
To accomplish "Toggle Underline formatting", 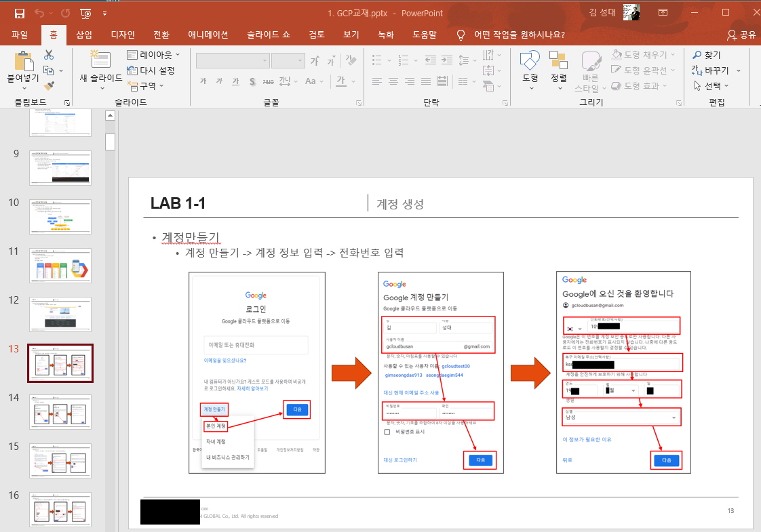I will click(x=236, y=81).
